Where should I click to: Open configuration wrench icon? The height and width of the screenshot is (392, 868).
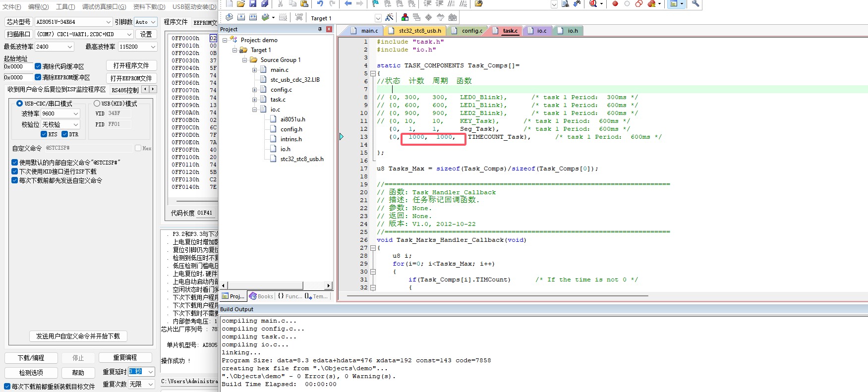point(695,3)
